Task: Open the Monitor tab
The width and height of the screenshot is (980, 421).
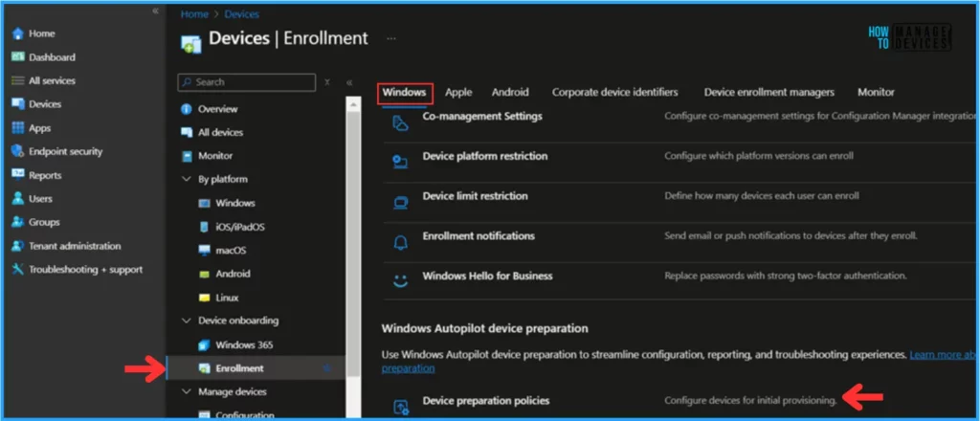Action: click(876, 93)
